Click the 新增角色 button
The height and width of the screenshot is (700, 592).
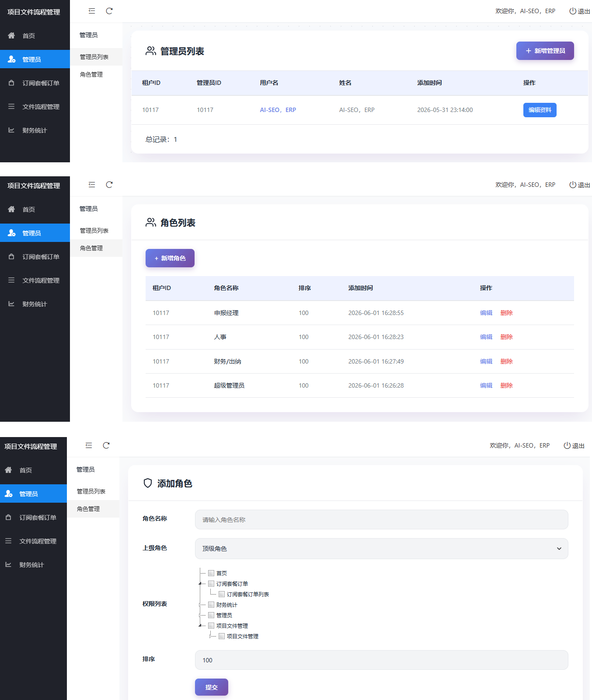tap(170, 258)
